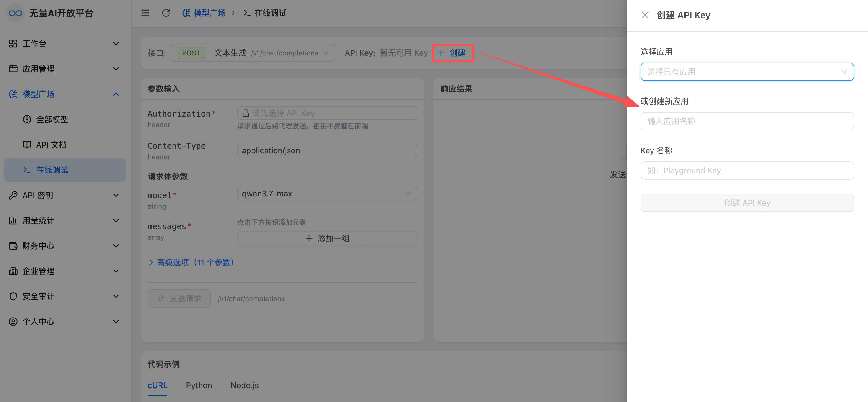Close the 创建 API Key drawer
Screen dimensions: 868x402
tap(645, 15)
